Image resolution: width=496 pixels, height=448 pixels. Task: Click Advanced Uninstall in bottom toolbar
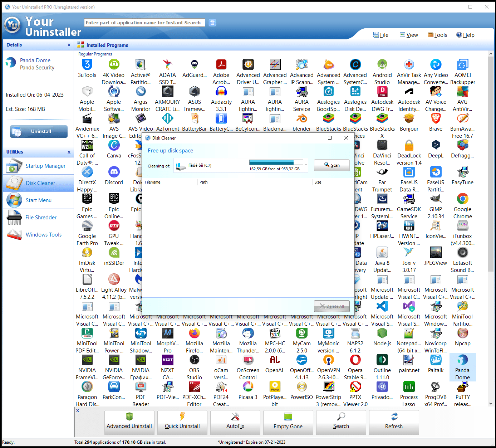(x=129, y=422)
